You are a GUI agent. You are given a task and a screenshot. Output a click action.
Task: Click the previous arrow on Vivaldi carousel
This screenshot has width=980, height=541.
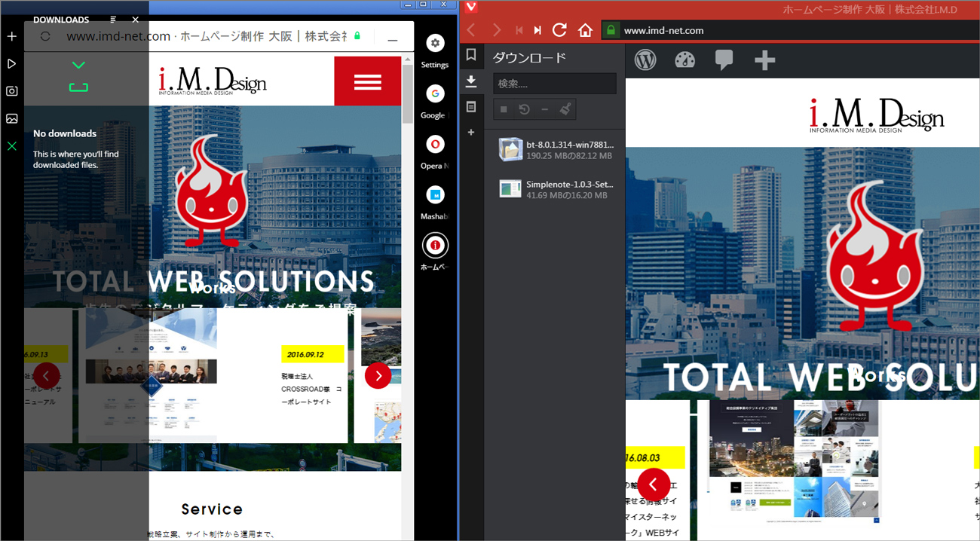(x=654, y=484)
